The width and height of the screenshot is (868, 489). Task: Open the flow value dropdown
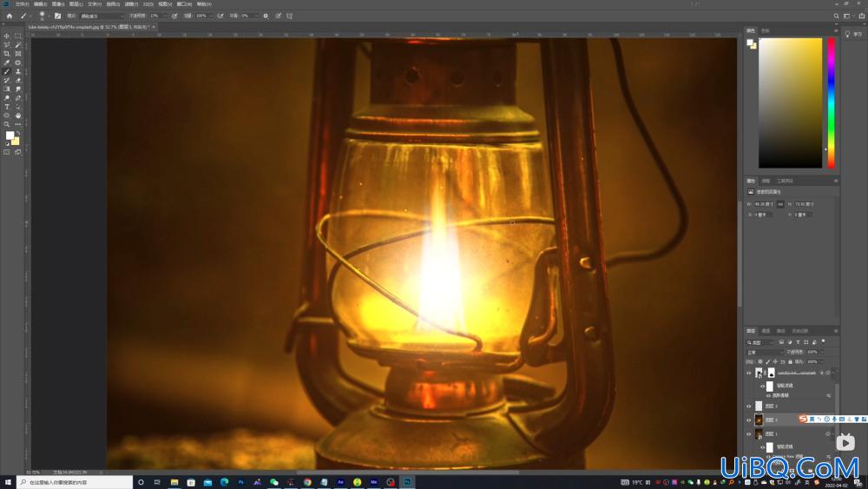[x=211, y=16]
